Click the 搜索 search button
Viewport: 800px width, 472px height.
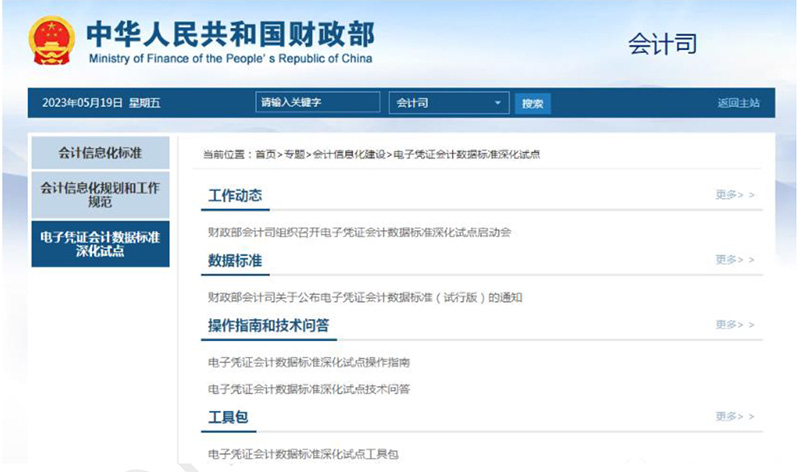point(532,104)
